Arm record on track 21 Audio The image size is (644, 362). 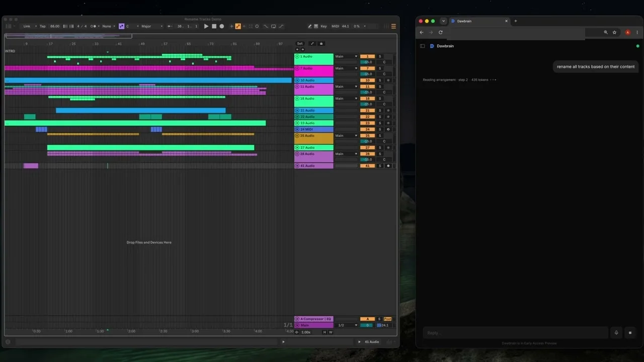[388, 110]
